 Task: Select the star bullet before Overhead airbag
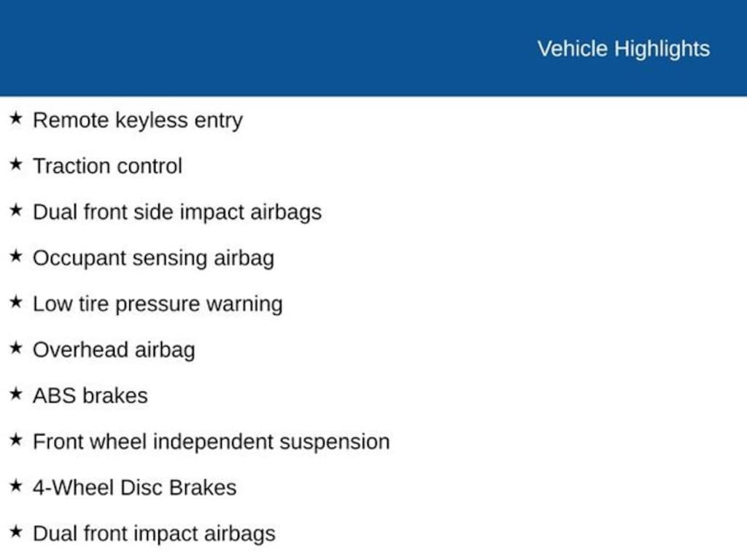(x=16, y=348)
